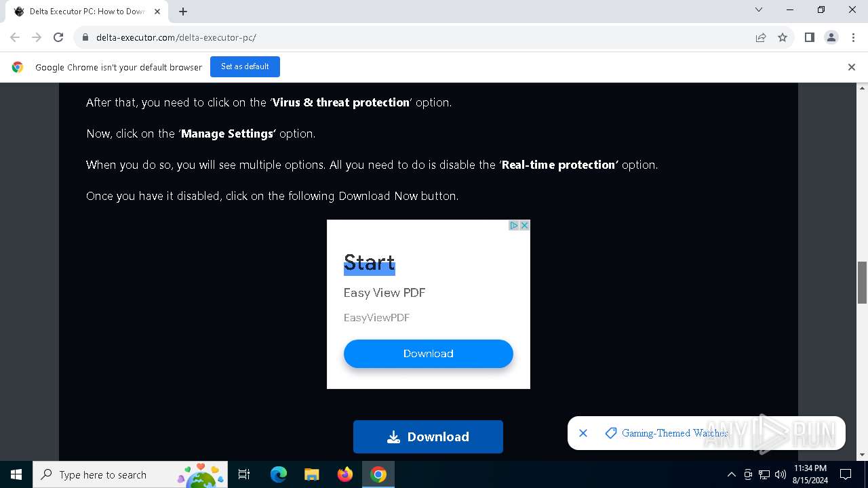Dismiss the Gaming-Themed Watches popup
This screenshot has width=868, height=488.
pos(583,433)
